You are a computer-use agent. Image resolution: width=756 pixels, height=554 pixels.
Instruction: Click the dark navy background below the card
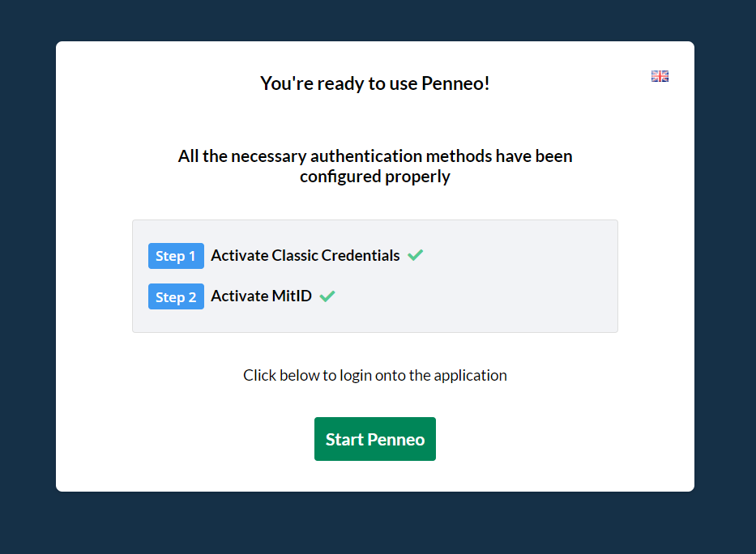(375, 523)
